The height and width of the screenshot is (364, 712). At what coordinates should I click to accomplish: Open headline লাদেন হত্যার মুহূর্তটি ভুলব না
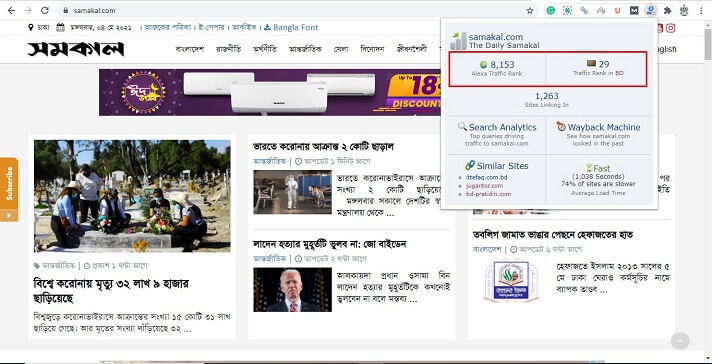pos(329,244)
